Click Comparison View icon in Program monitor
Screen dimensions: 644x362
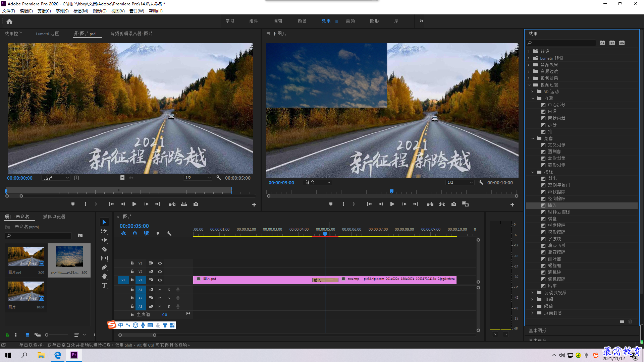465,204
